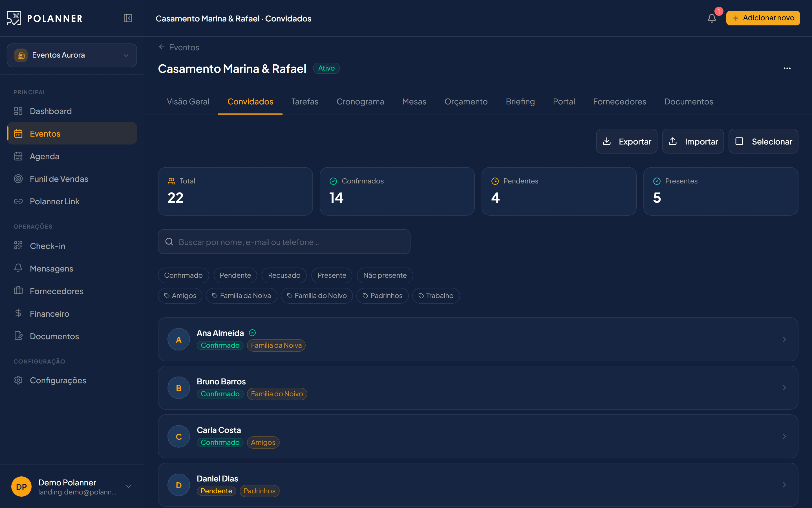Click the back arrow next to Eventos
The image size is (812, 508).
(x=162, y=47)
